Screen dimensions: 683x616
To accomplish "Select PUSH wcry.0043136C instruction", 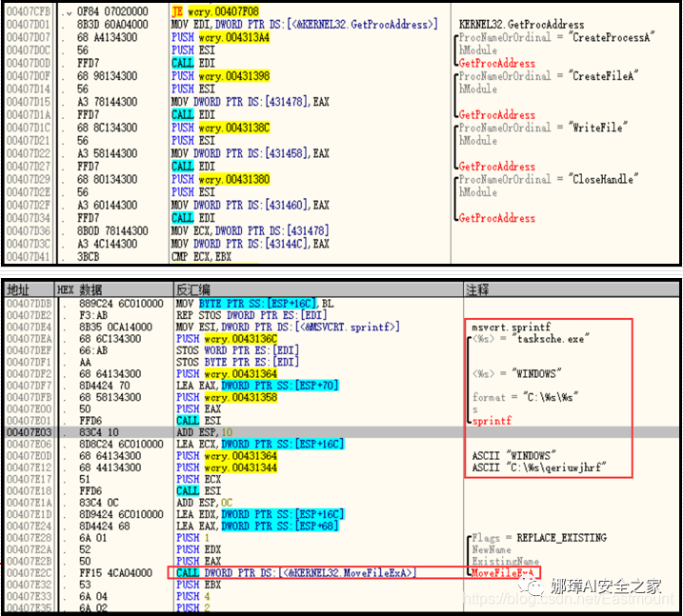I will (x=227, y=339).
